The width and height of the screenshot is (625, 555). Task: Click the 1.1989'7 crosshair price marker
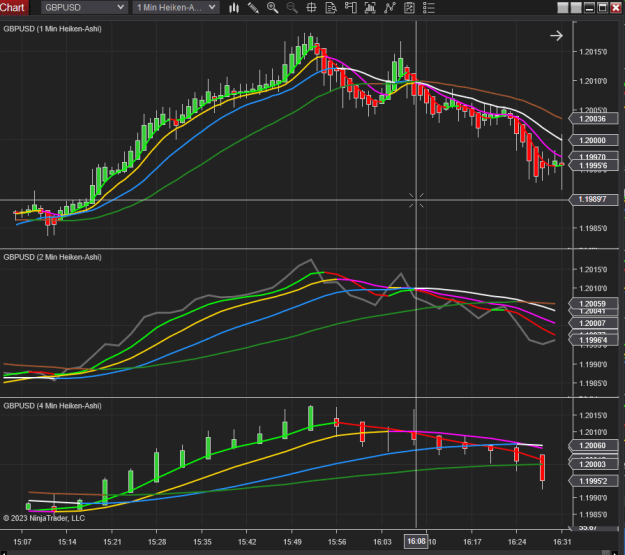[x=594, y=199]
